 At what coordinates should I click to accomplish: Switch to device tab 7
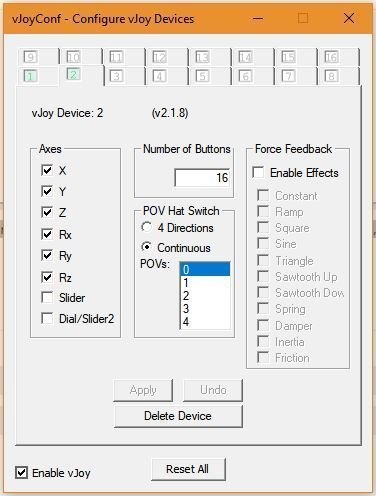pyautogui.click(x=296, y=77)
